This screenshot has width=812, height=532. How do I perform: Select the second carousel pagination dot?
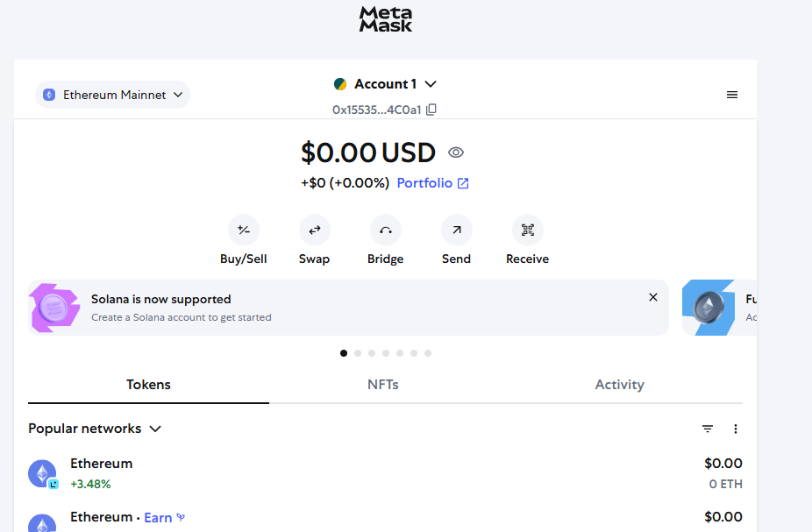click(x=357, y=353)
